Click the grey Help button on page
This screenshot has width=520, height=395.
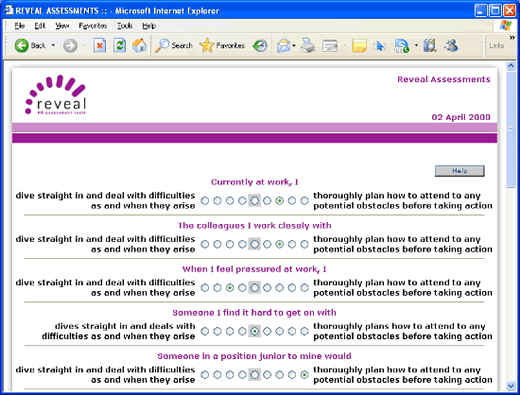click(460, 171)
